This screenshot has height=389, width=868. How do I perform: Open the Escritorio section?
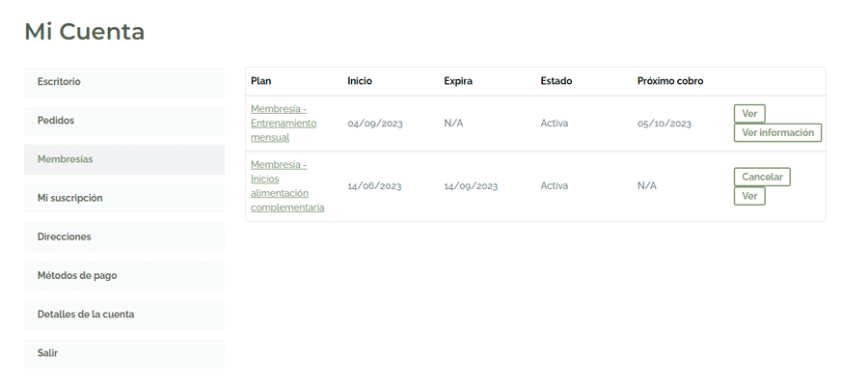coord(124,81)
